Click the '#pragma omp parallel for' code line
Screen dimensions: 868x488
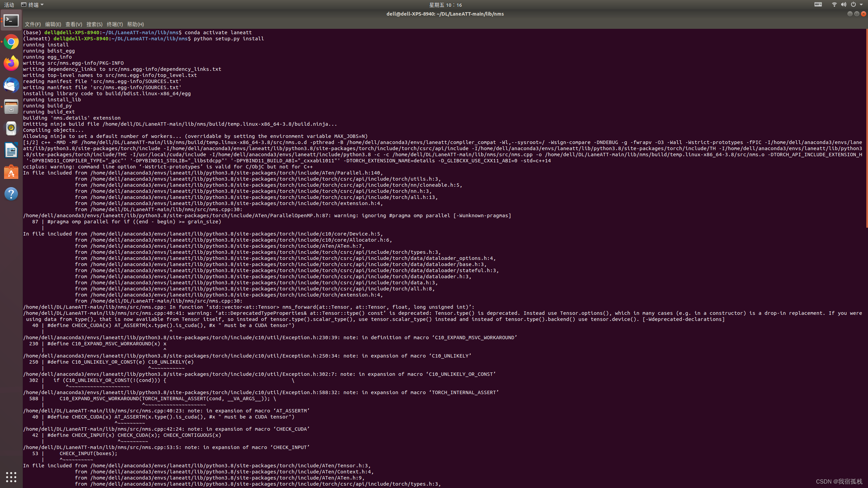(x=134, y=222)
